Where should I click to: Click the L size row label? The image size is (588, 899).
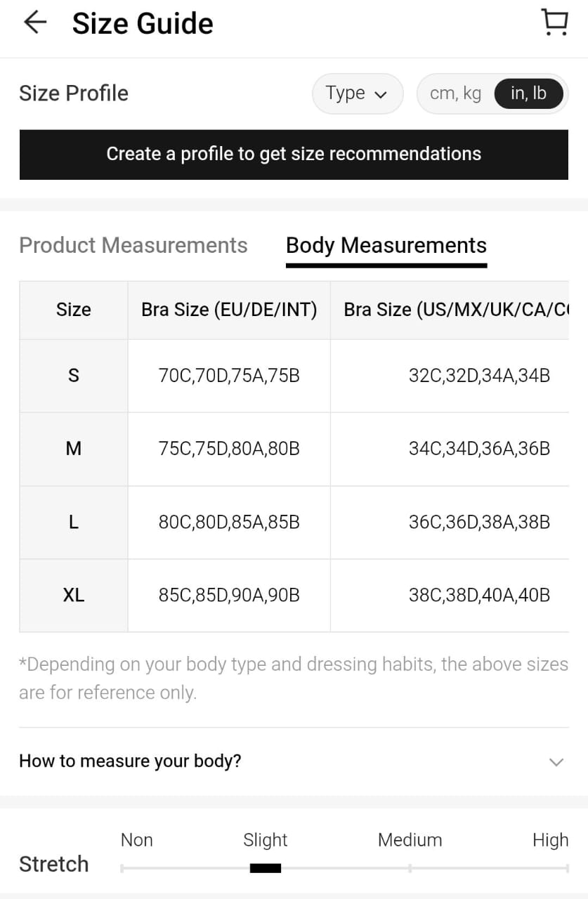[74, 523]
